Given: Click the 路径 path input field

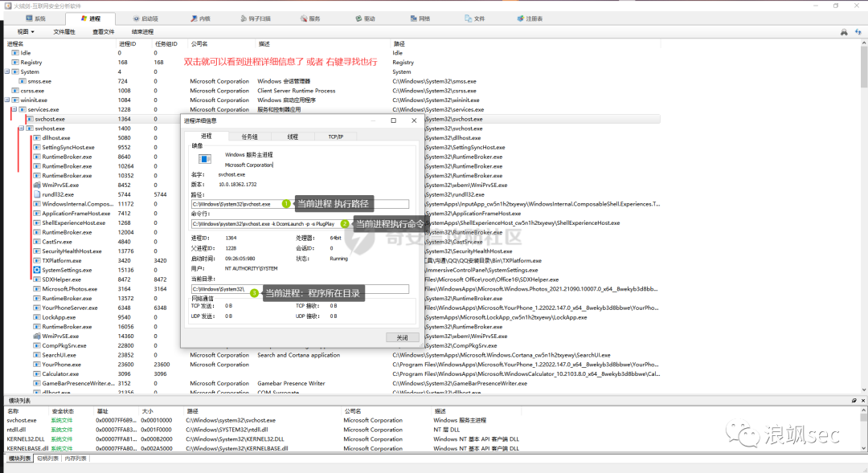Looking at the screenshot, I should tap(300, 204).
